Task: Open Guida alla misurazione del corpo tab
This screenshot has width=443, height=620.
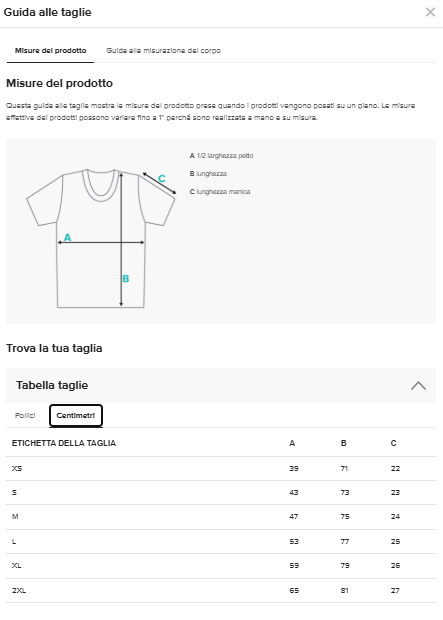Action: tap(163, 51)
